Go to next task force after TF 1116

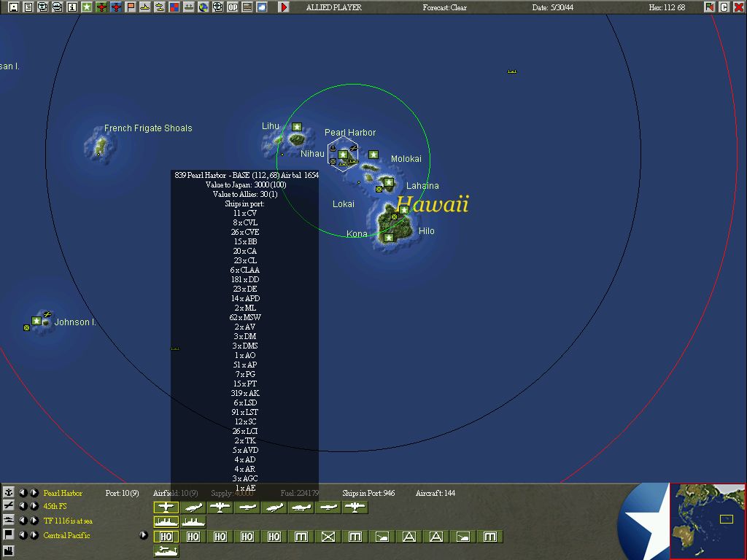point(34,521)
